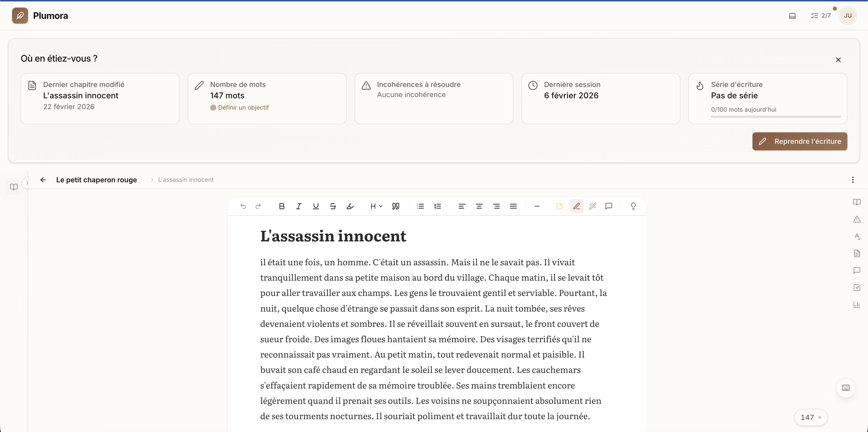Click the keyboard shortcuts floating button

pos(846,387)
